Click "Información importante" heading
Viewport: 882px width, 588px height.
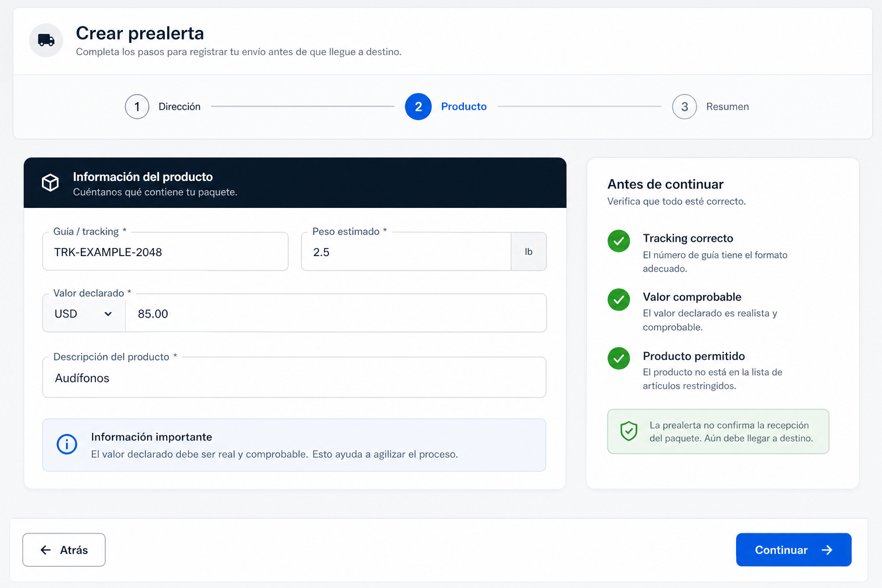click(152, 437)
